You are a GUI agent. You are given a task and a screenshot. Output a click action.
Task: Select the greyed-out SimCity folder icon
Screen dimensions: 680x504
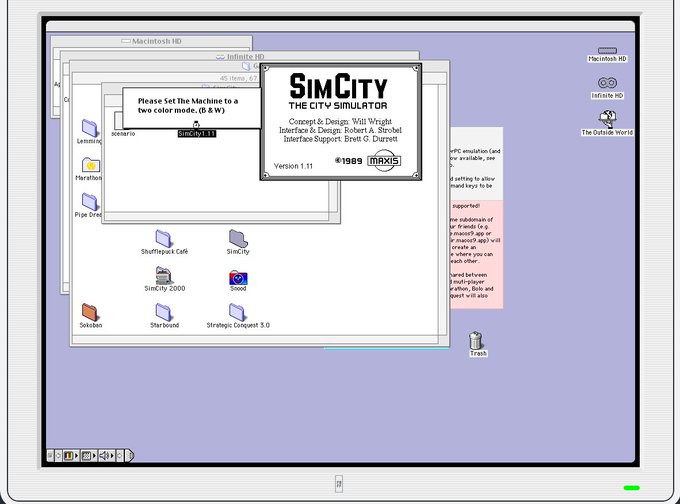238,239
